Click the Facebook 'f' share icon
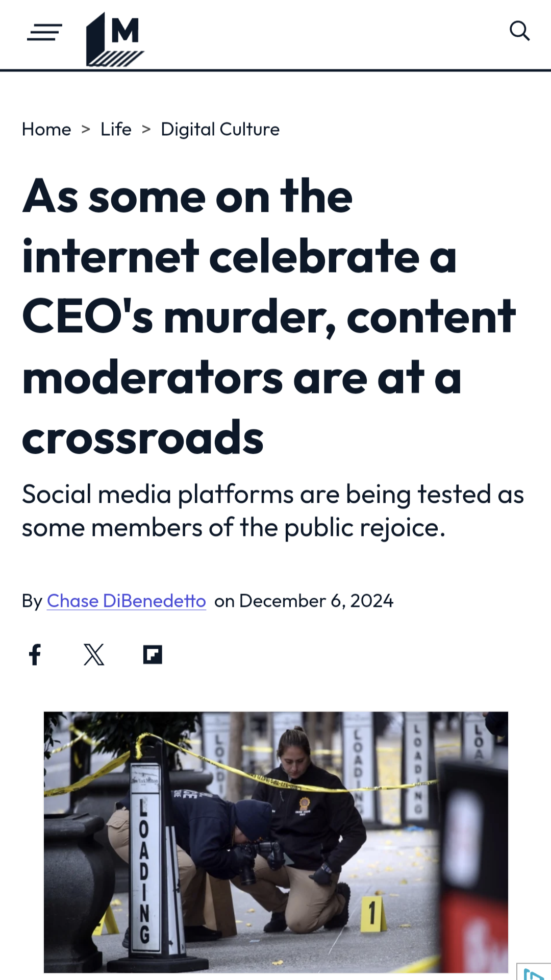This screenshot has width=551, height=980. pos(35,655)
